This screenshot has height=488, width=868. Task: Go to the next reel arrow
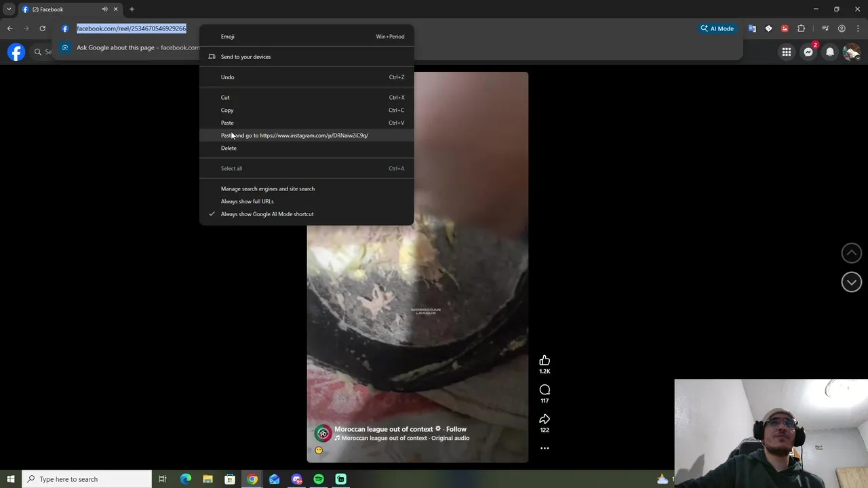[852, 282]
